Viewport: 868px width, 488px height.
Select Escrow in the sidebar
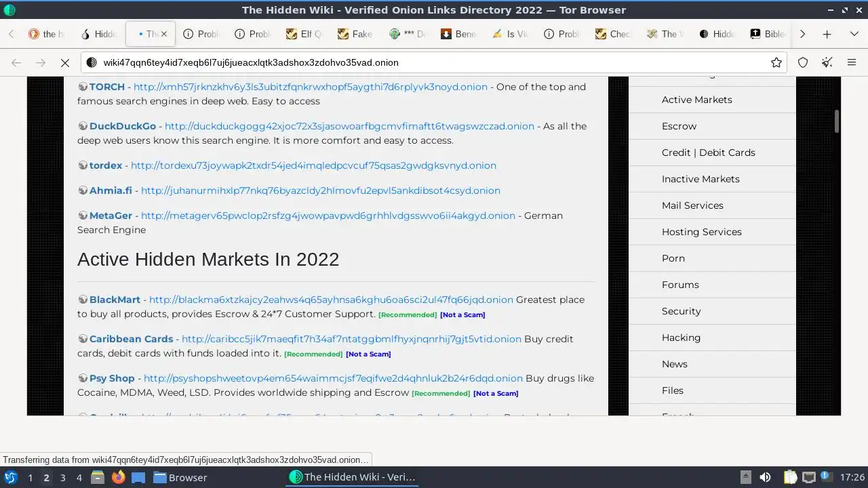[679, 126]
